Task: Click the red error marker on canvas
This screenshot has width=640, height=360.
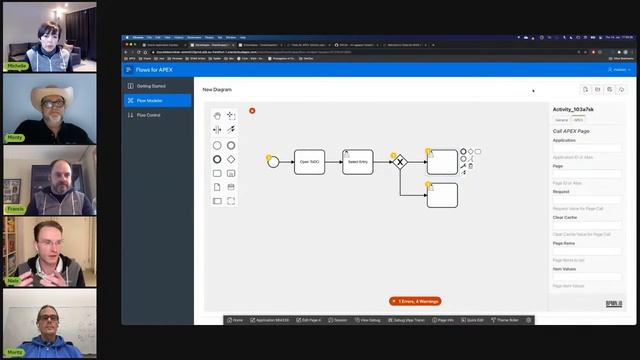Action: (x=252, y=111)
